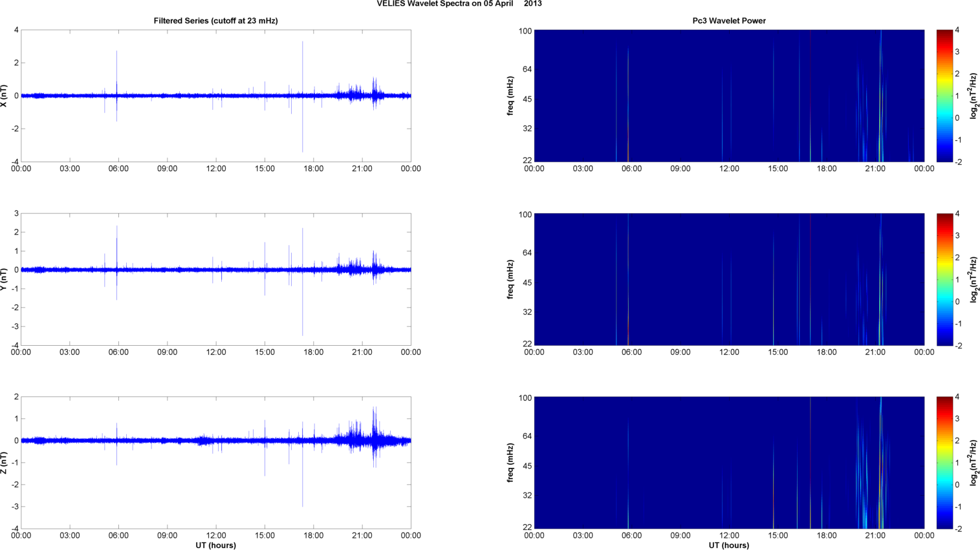Click inside the Y component filtered series plot
This screenshot has height=550, width=980.
216,279
